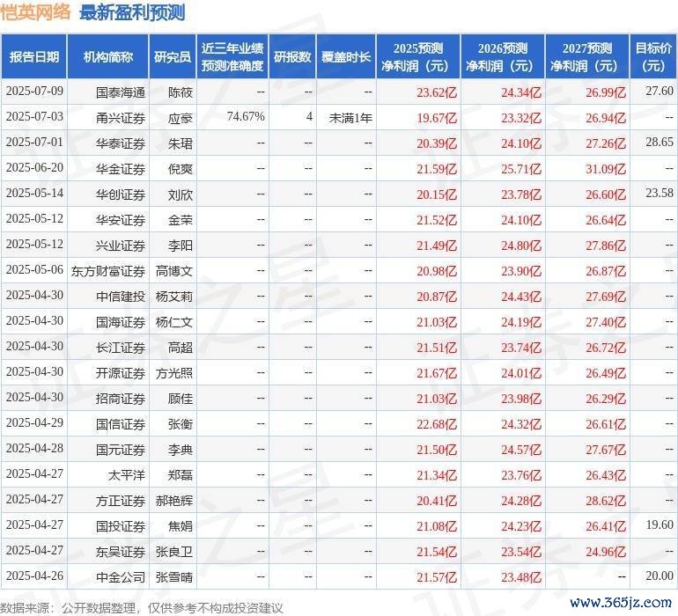Click target price 19.60

pos(660,524)
